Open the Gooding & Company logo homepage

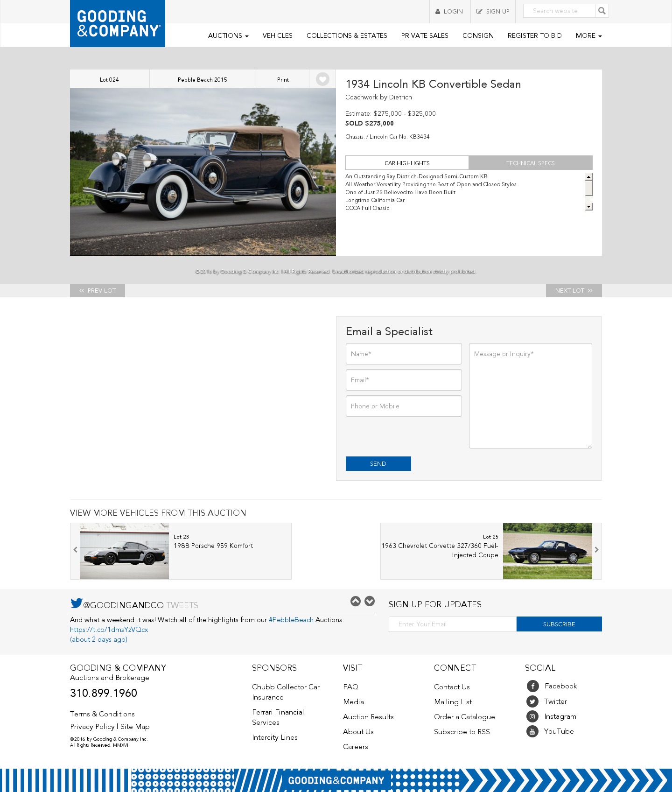118,23
